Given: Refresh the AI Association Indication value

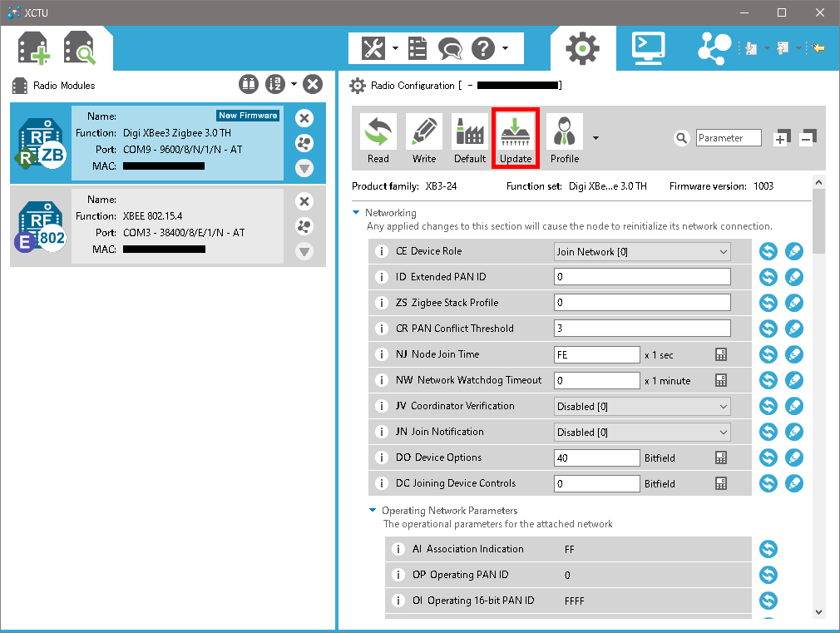Looking at the screenshot, I should pos(768,549).
